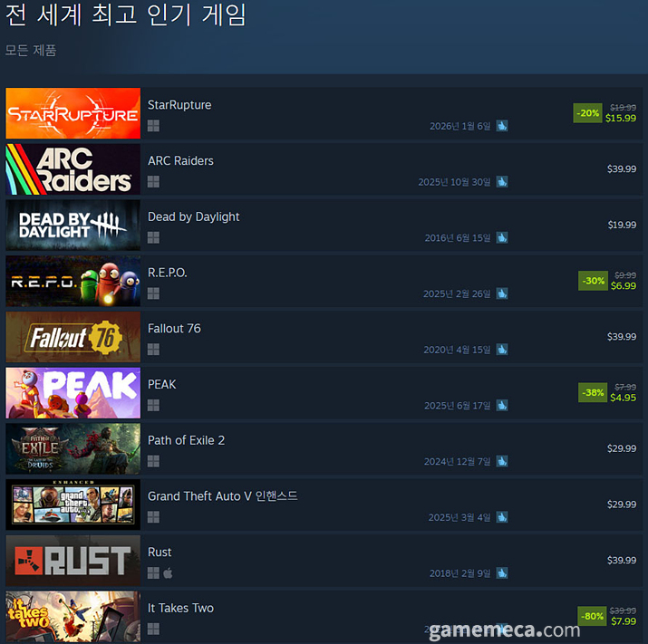Open the Rust game banner

73,561
